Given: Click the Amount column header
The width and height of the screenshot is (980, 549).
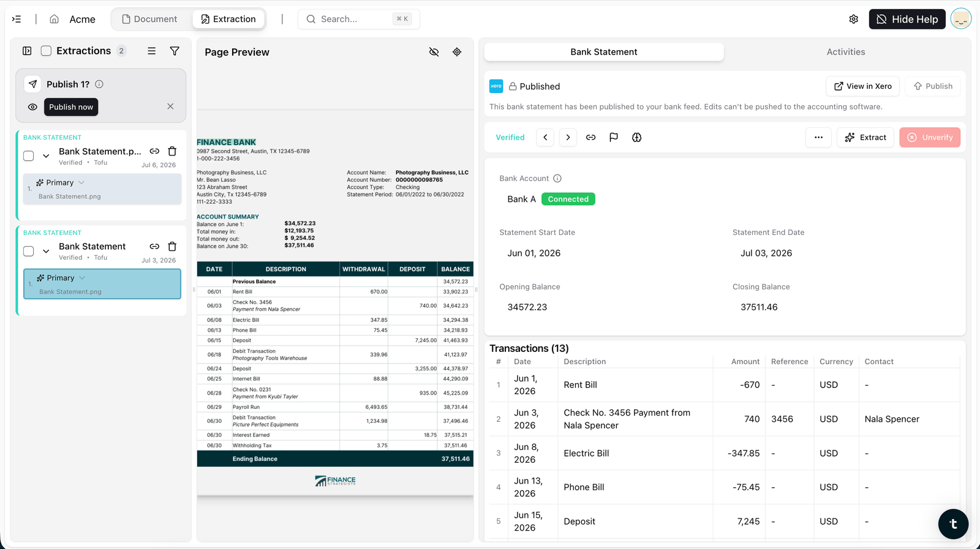Looking at the screenshot, I should pyautogui.click(x=745, y=362).
